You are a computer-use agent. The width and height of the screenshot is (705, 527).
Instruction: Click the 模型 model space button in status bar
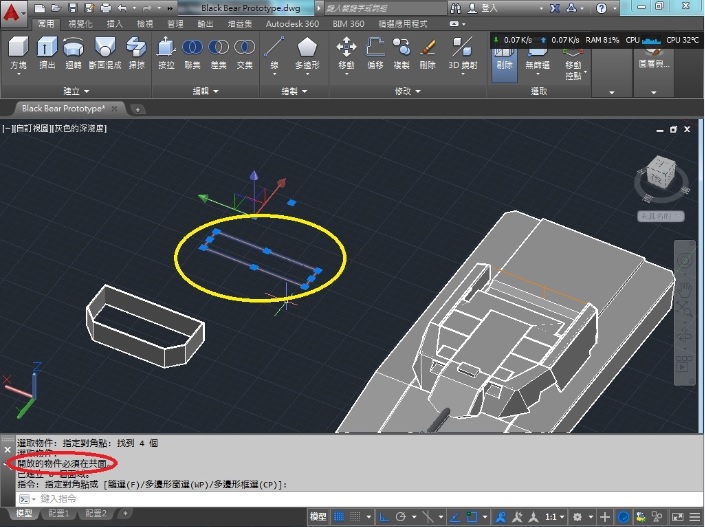[x=318, y=517]
